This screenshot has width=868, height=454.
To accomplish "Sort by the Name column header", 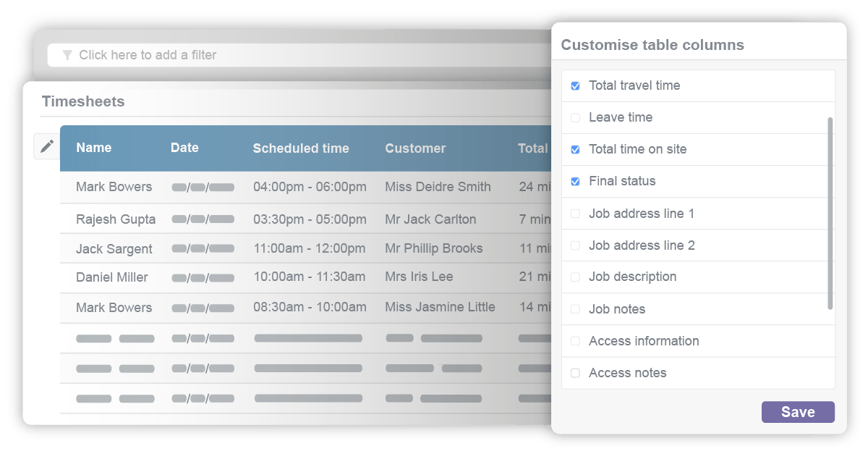I will pos(93,148).
